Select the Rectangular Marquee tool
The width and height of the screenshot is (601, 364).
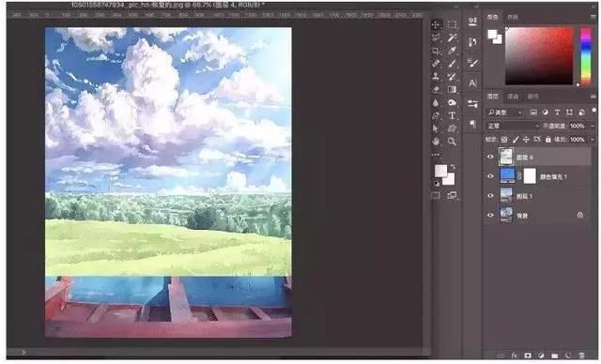[x=453, y=25]
